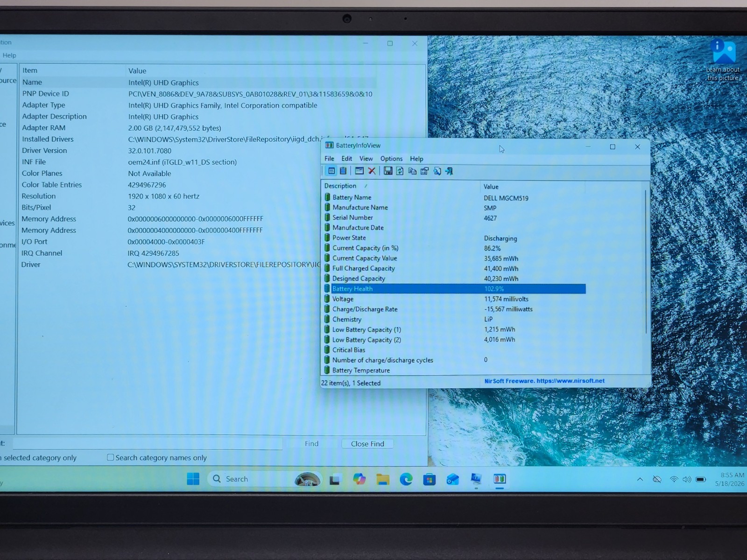Screen dimensions: 747x560
Task: Expand hidden system tray icons chevron
Action: click(x=640, y=479)
